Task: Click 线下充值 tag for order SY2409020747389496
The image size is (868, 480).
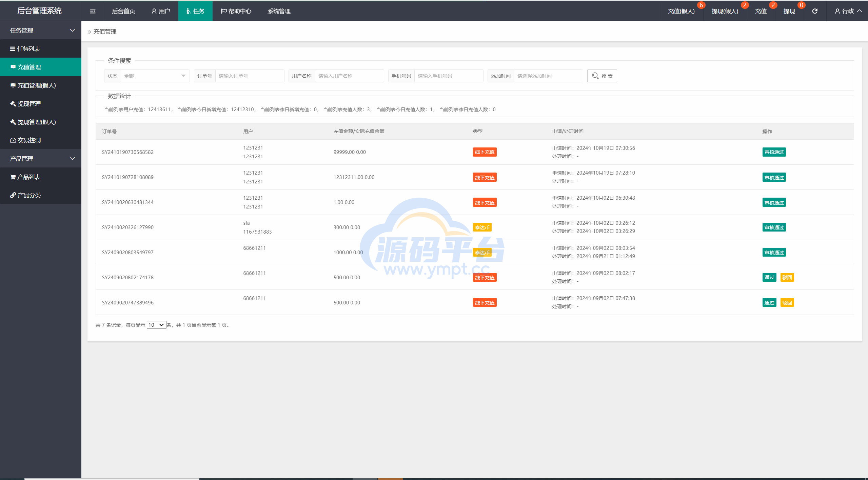Action: click(485, 302)
